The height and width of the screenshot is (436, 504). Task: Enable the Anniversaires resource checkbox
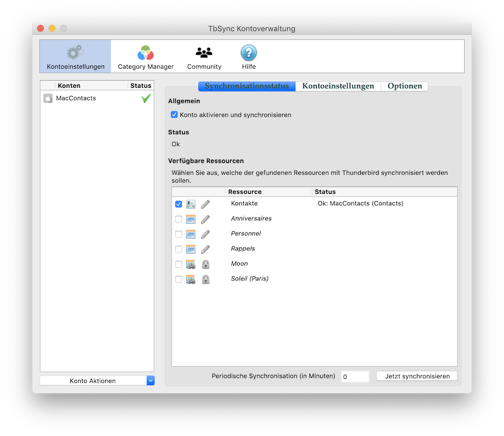[179, 219]
